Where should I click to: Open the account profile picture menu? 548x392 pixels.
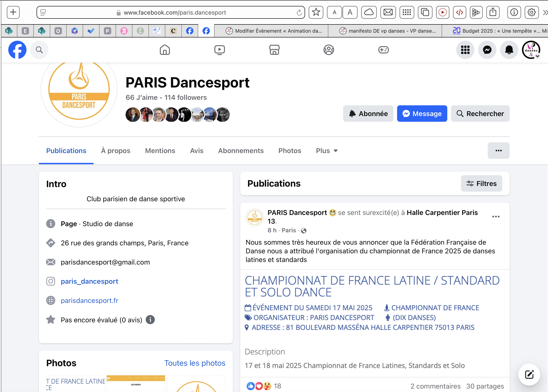531,50
